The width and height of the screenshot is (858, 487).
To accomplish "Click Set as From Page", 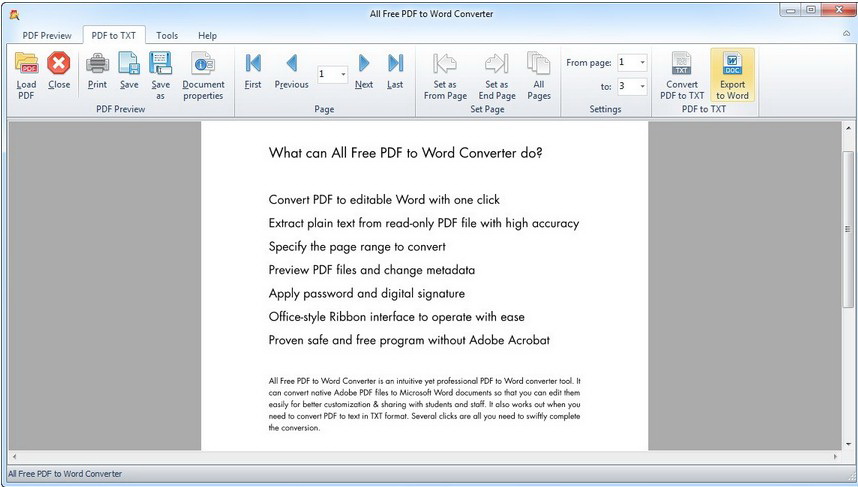I will tap(445, 76).
